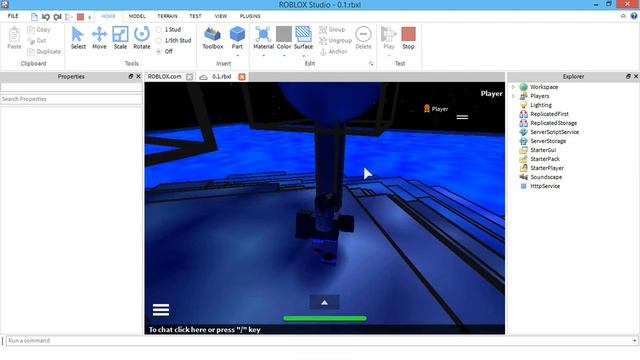The image size is (640, 360).
Task: Expand the Edit group dialog launcher
Action: pos(371,64)
